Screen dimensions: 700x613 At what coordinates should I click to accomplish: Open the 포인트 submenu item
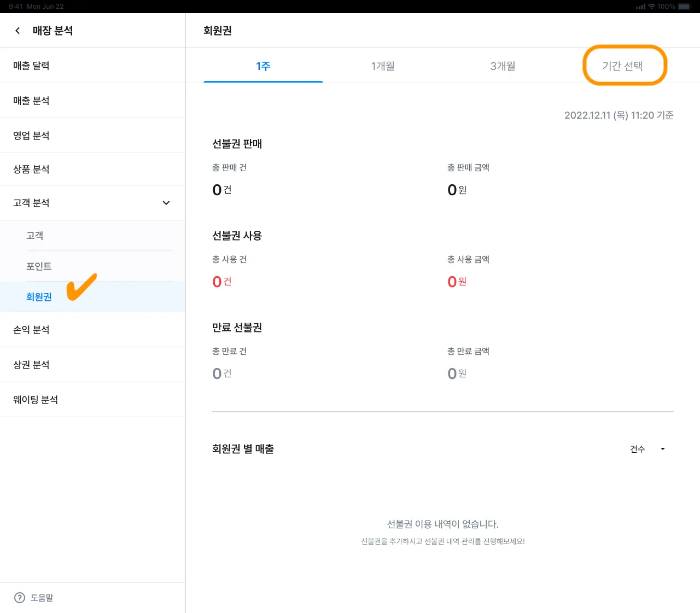click(x=39, y=266)
